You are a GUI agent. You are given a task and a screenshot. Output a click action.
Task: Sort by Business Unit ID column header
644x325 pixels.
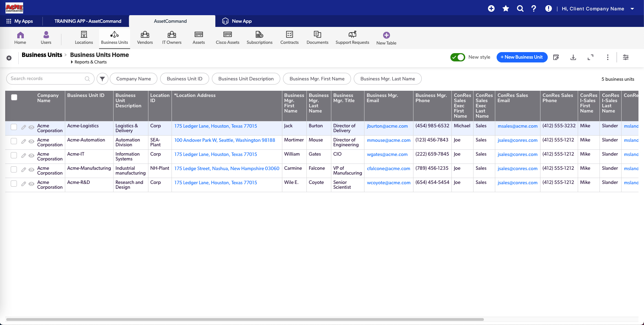[86, 96]
